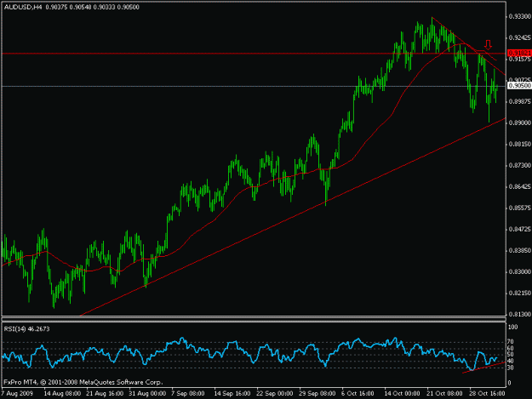Click the 0.88150 price scale value
The width and height of the screenshot is (532, 399).
click(519, 144)
